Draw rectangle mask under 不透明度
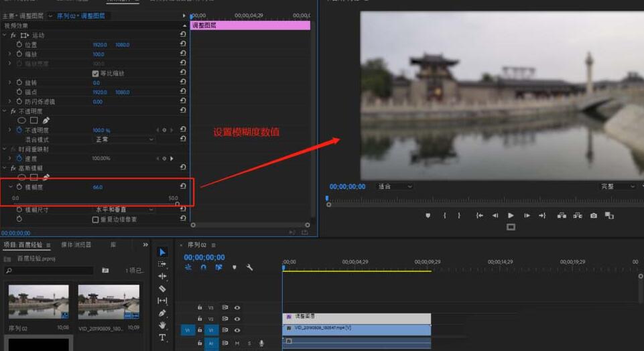644x351 pixels. click(34, 121)
